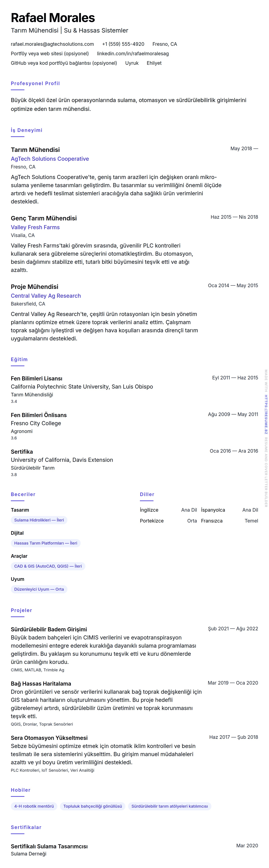Viewport: 269px width, 868px height.
Task: Select the Topluluk bahçeciliği gönüllüsü hobby tag
Action: pyautogui.click(x=93, y=806)
